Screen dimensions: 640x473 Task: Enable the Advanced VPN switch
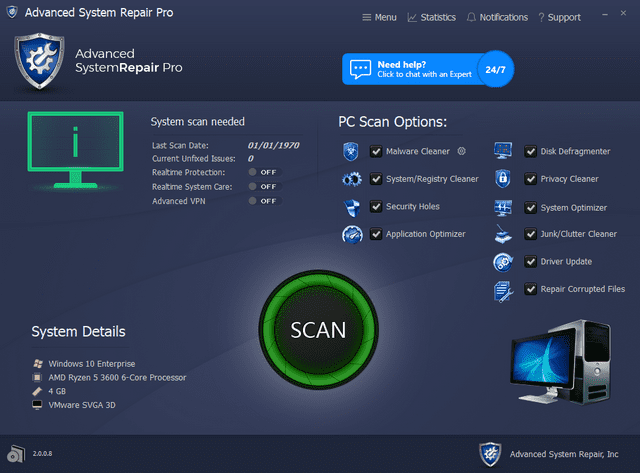tap(266, 200)
